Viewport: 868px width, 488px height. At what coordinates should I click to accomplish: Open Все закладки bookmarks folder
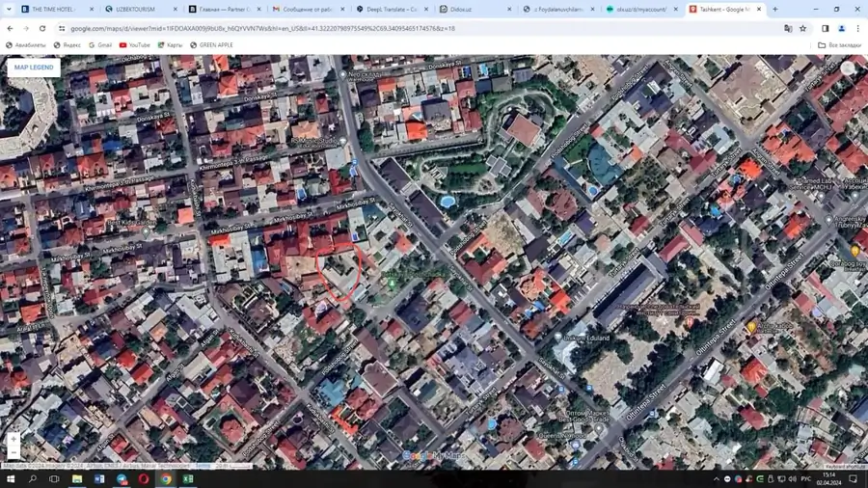pyautogui.click(x=839, y=45)
